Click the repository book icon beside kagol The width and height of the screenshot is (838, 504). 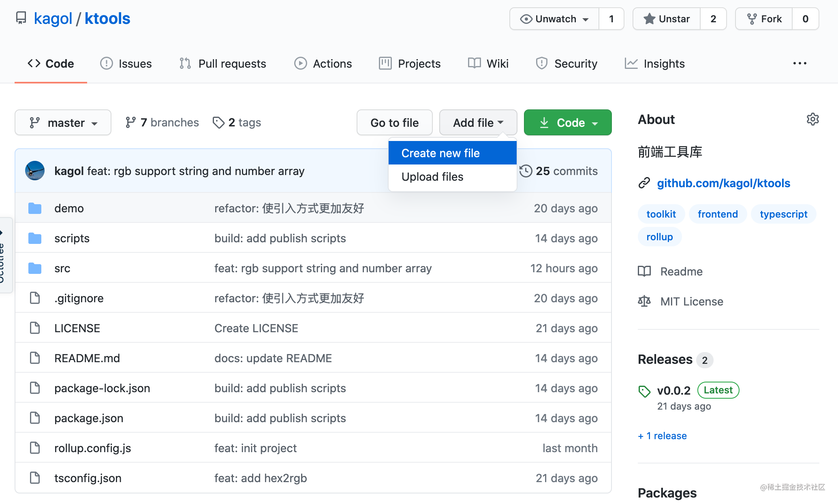[21, 18]
